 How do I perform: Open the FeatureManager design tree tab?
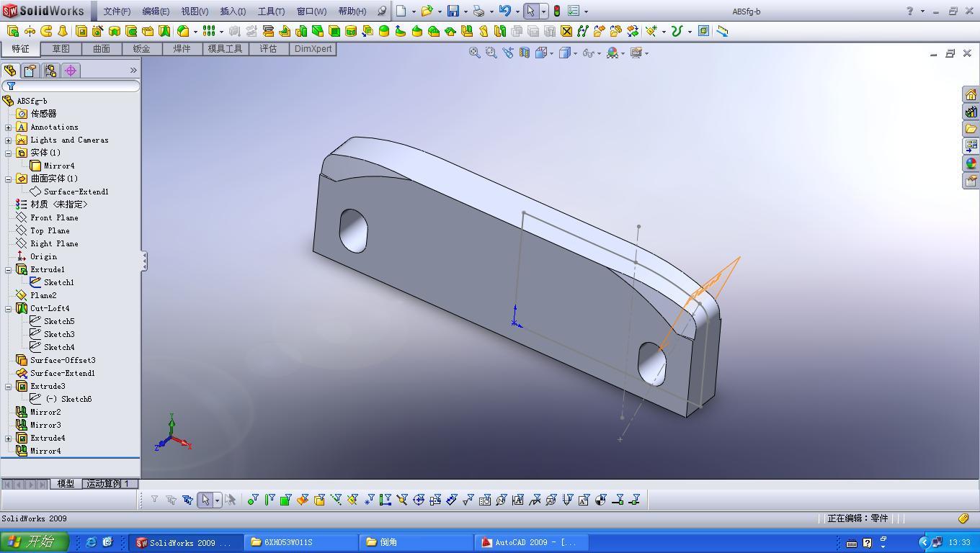10,71
